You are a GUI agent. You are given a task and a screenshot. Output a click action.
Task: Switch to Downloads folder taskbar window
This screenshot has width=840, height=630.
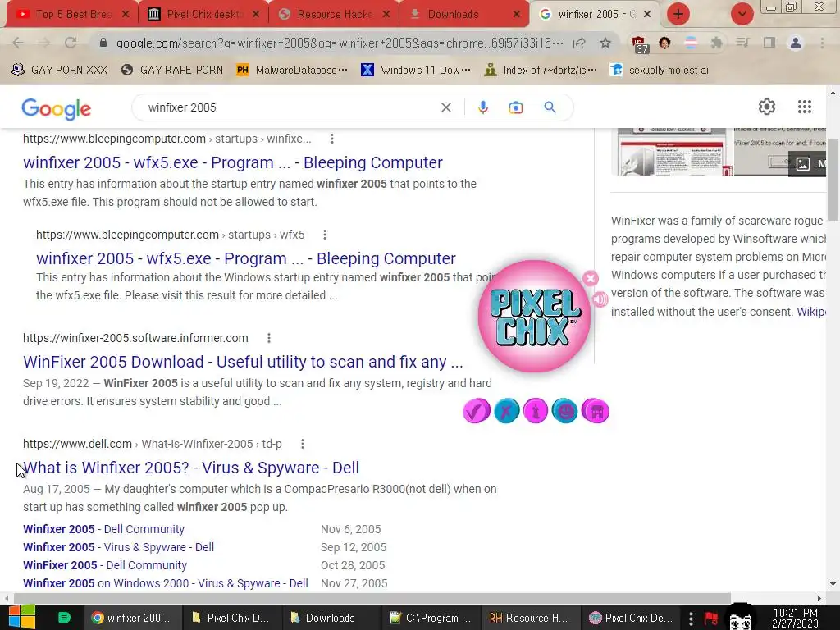333,618
